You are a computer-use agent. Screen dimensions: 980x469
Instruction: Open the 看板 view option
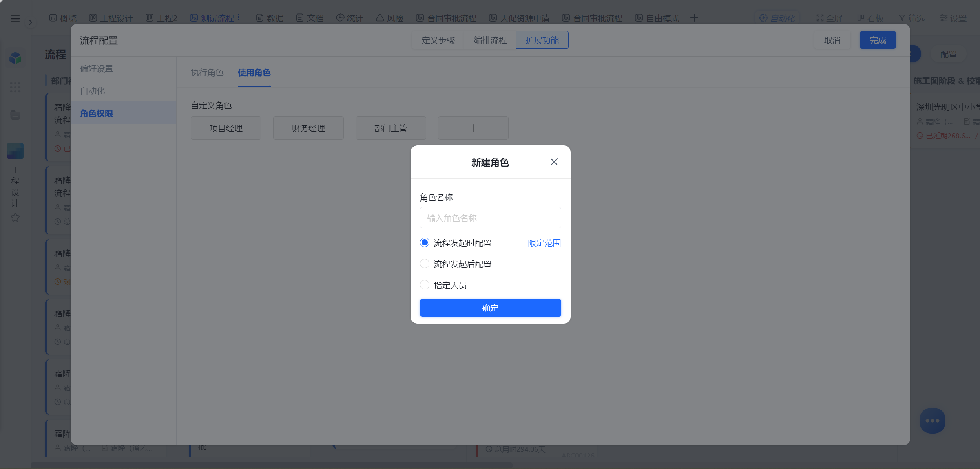click(870, 18)
